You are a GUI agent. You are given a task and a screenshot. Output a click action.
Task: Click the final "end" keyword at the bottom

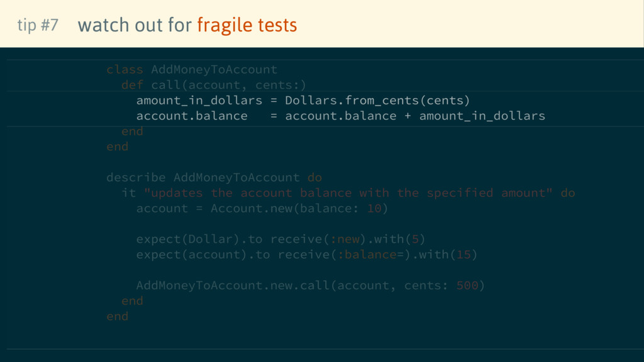click(x=118, y=316)
